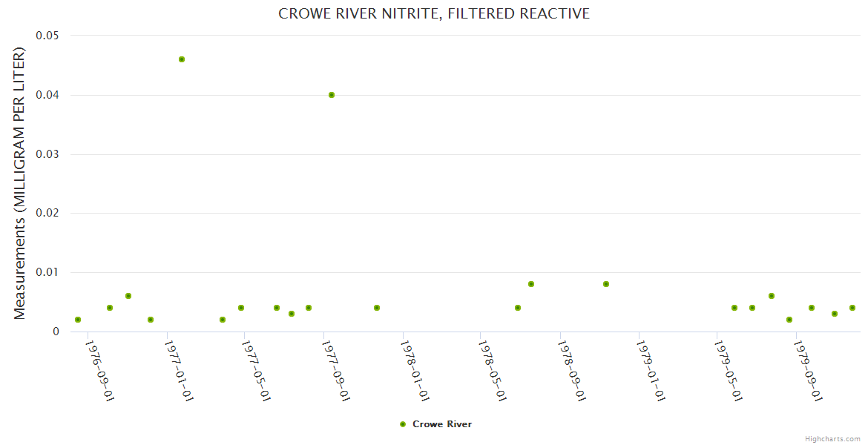Open the Highcharts.com credits link
This screenshot has height=445, width=868.
coord(832,438)
